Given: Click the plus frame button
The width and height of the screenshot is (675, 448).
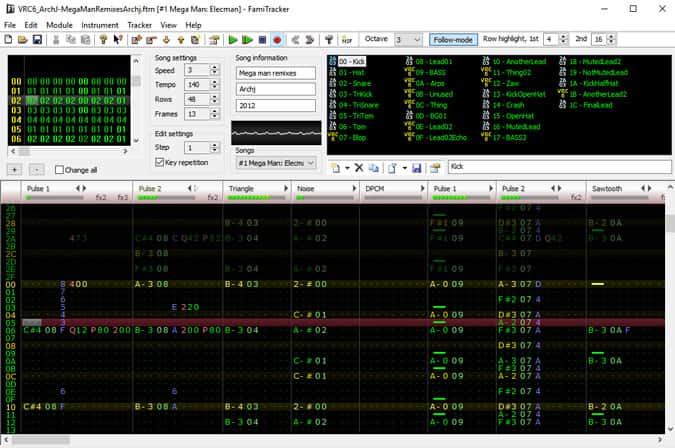Looking at the screenshot, I should click(x=15, y=170).
